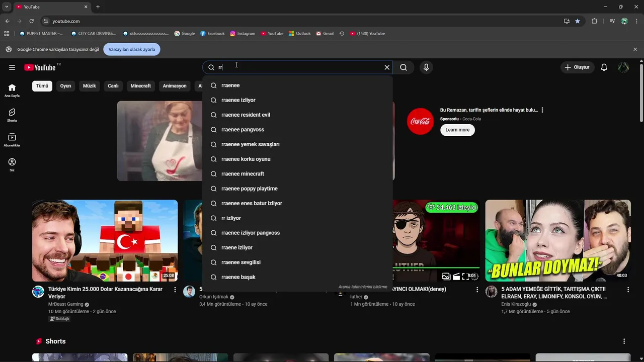
Task: Open the 'BUNLAR DOYMAZ!' video thumbnail
Action: coord(558,241)
